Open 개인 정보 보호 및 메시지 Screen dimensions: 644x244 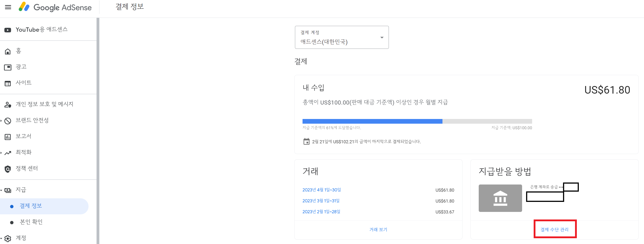[x=44, y=104]
